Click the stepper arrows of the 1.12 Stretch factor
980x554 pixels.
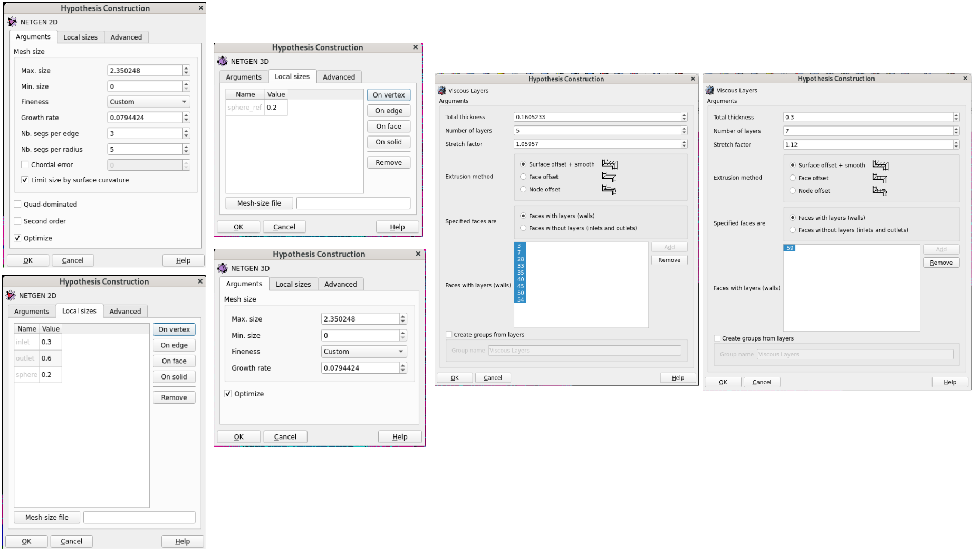(x=956, y=144)
